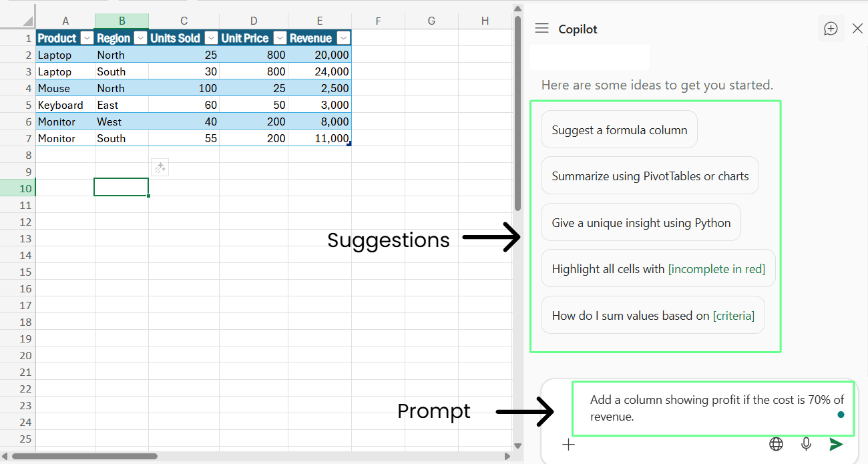The height and width of the screenshot is (464, 868).
Task: Click the Copilot sparkle icon near cell B9
Action: pyautogui.click(x=160, y=168)
